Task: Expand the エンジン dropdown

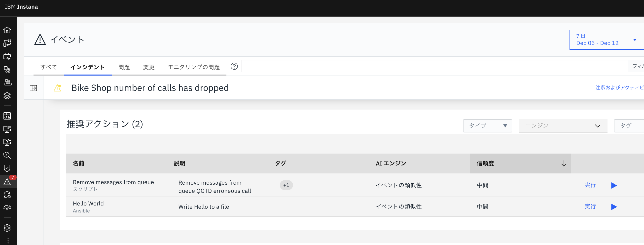Action: coord(563,126)
